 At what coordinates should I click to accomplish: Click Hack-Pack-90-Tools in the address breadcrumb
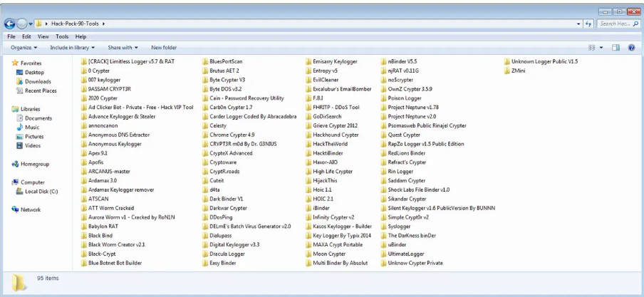(75, 24)
